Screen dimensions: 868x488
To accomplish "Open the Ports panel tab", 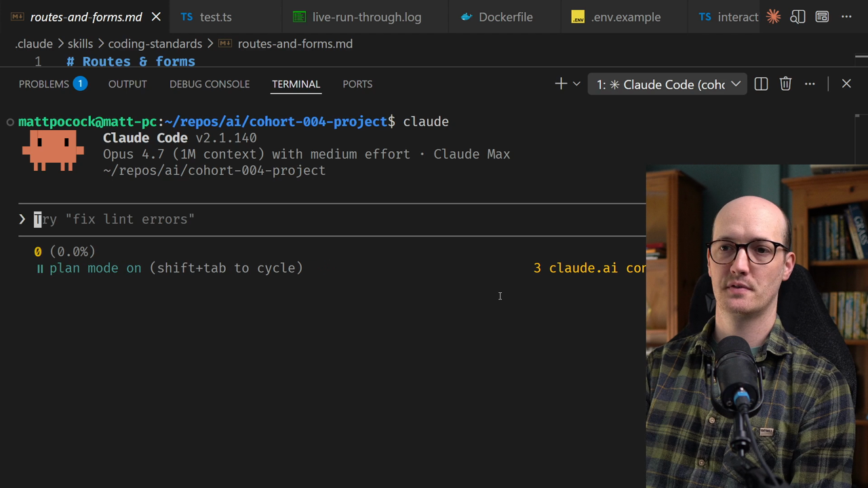I will point(357,84).
